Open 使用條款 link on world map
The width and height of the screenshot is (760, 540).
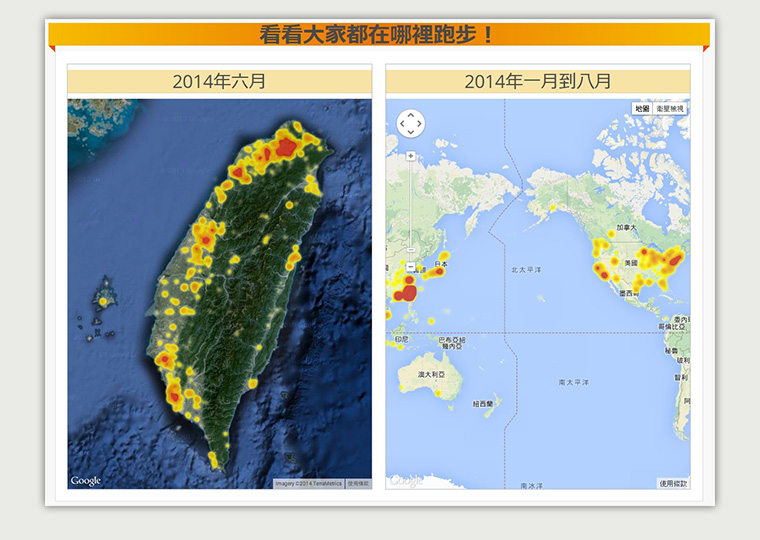[x=673, y=483]
